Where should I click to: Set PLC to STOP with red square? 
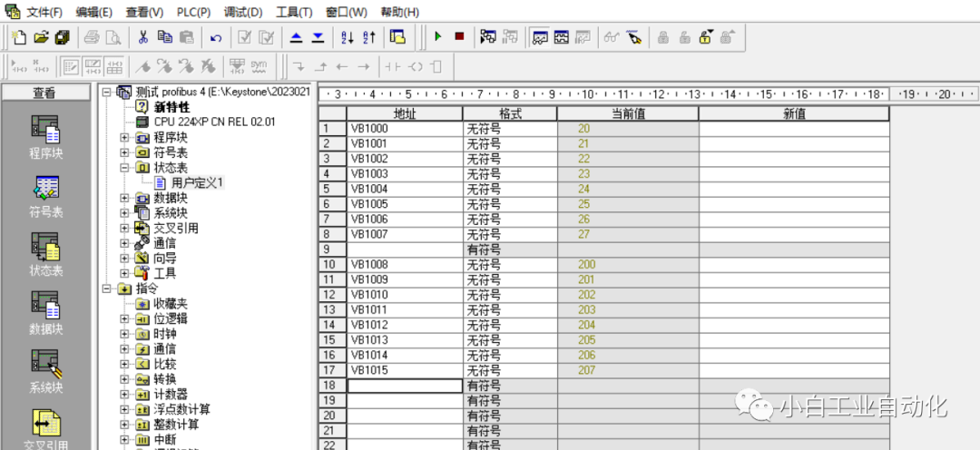[x=459, y=37]
